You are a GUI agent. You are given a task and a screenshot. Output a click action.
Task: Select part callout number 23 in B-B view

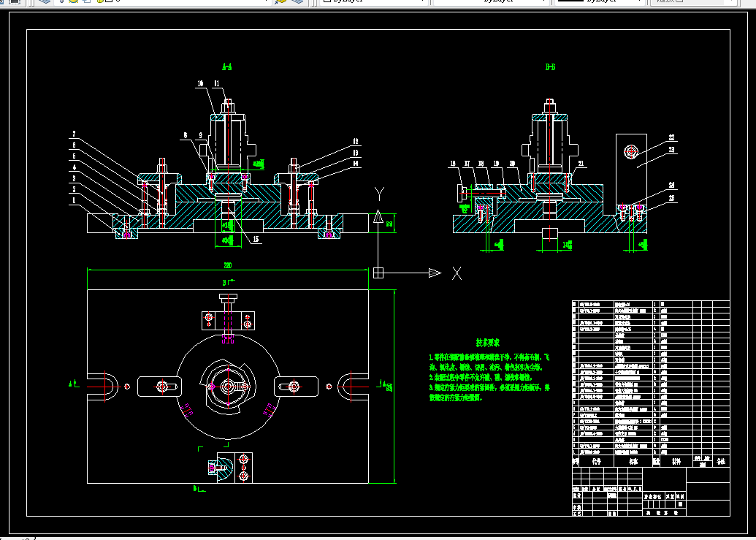click(671, 149)
